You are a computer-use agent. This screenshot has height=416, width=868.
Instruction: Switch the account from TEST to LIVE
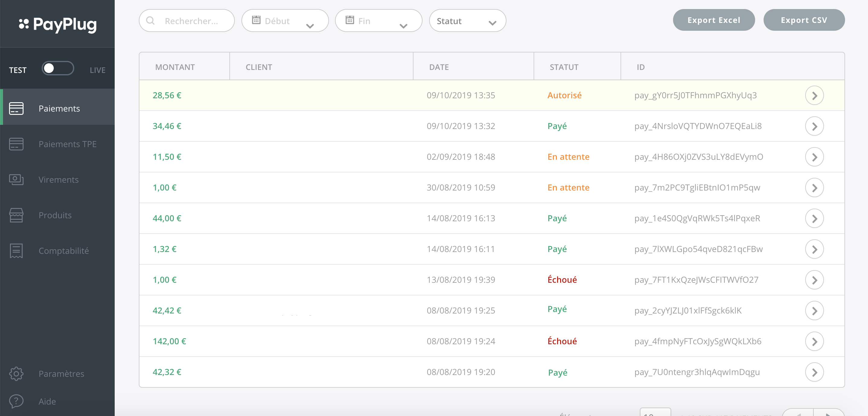point(58,68)
